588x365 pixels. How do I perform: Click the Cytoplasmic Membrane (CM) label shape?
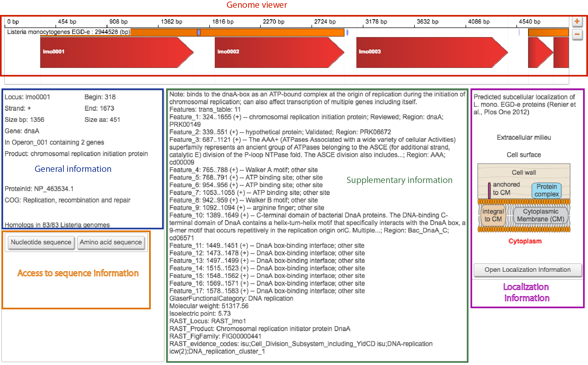[541, 215]
